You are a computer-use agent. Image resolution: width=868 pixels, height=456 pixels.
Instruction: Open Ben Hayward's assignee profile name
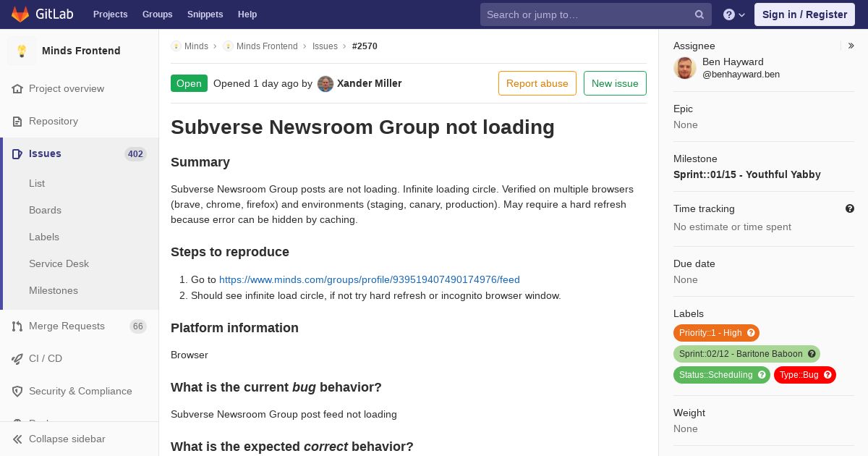coord(733,62)
